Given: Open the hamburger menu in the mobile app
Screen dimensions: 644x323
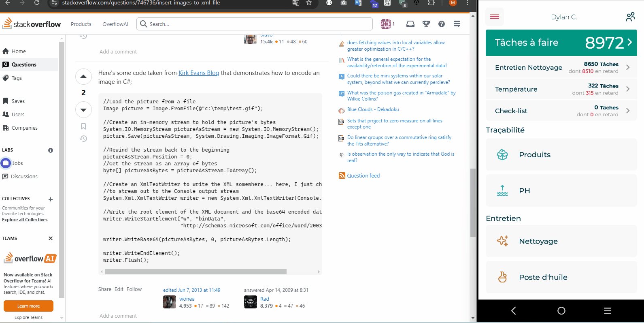Looking at the screenshot, I should point(495,17).
